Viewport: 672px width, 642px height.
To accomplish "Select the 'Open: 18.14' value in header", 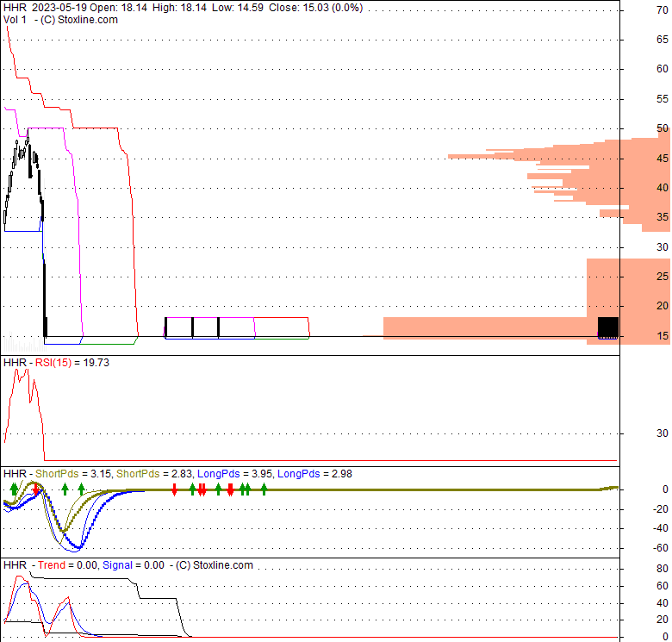I will (x=118, y=8).
